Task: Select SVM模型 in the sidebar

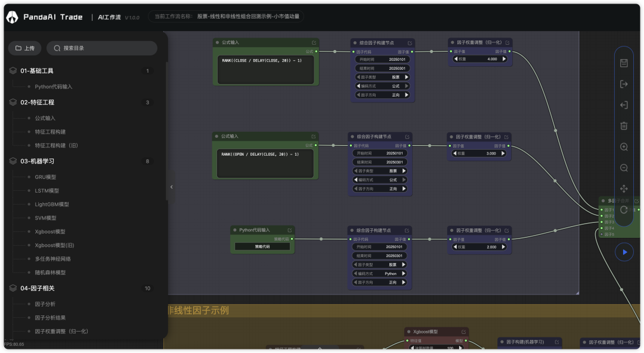Action: click(45, 218)
